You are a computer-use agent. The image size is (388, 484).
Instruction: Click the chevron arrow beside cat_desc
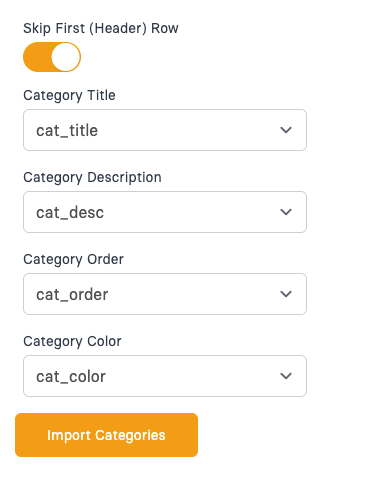[286, 212]
